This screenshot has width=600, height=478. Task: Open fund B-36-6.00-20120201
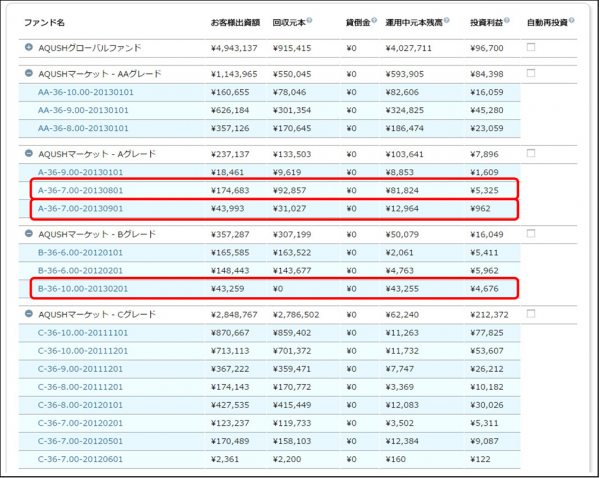(x=80, y=271)
